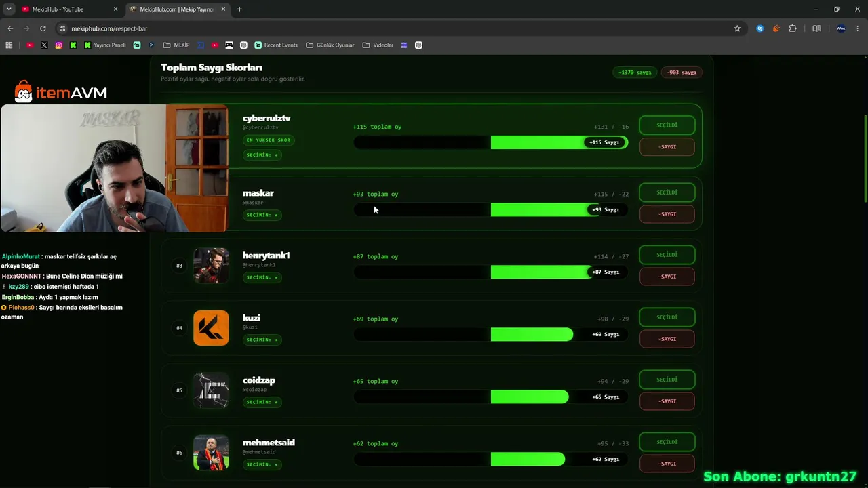Open a new browser tab
Screen dimensions: 868x488
coord(239,9)
